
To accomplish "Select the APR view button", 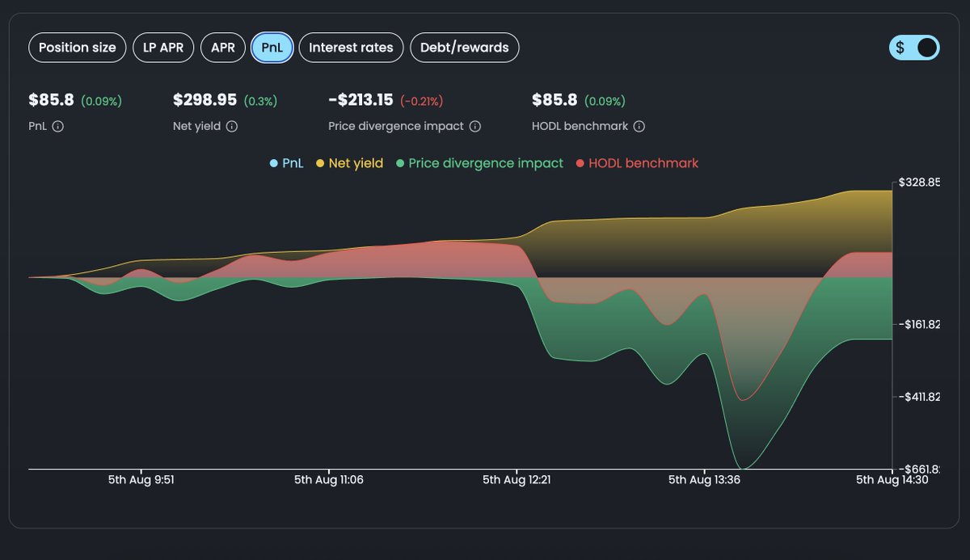I will pyautogui.click(x=223, y=48).
